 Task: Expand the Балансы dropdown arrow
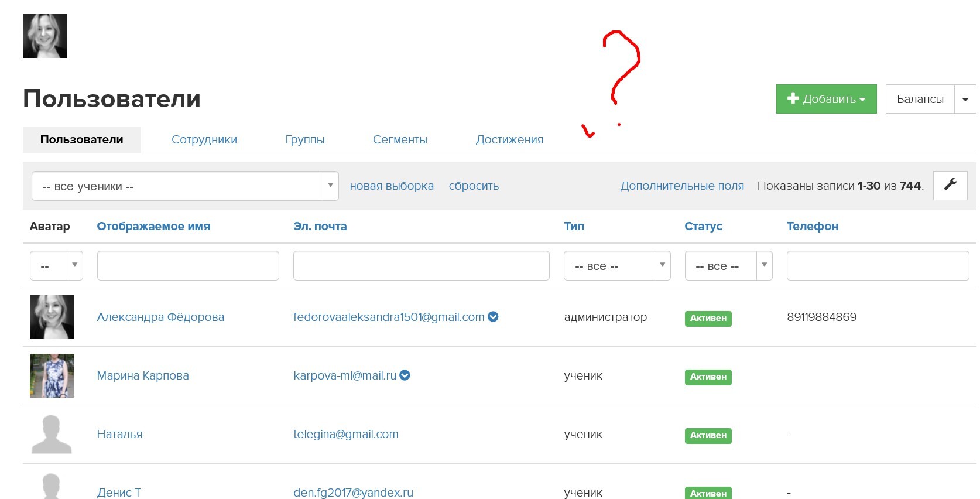[965, 99]
